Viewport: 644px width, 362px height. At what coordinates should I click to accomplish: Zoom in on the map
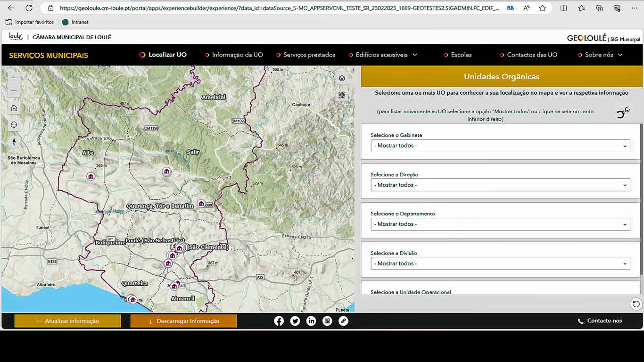click(x=14, y=78)
